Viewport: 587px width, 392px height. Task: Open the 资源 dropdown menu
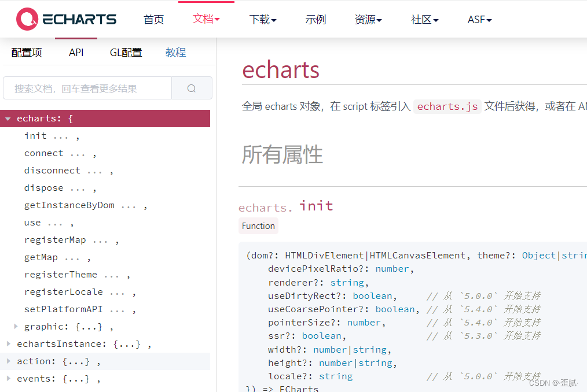click(368, 19)
